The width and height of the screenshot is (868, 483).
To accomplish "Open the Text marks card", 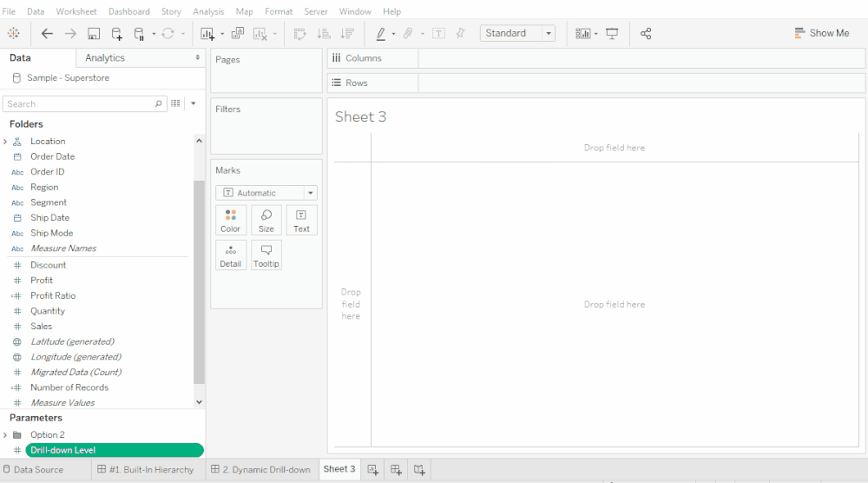I will point(302,221).
